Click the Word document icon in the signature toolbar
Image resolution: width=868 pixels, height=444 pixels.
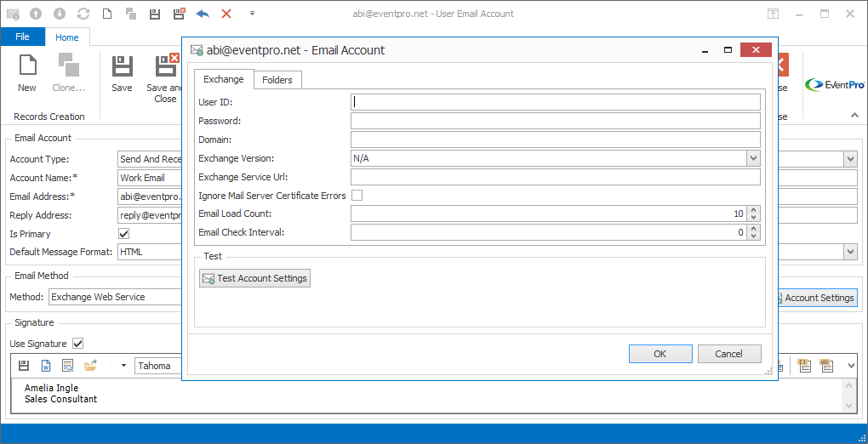[46, 366]
